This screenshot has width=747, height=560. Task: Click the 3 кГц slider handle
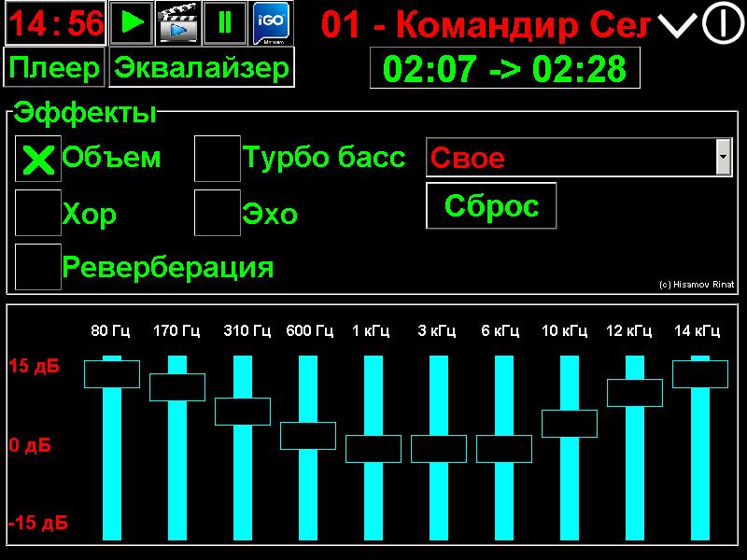(x=439, y=449)
